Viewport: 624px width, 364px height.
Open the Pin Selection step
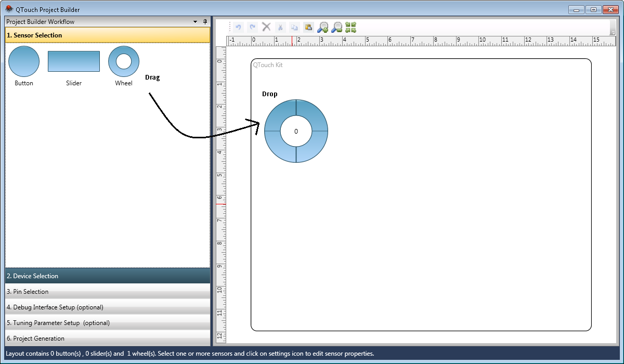[x=108, y=292]
